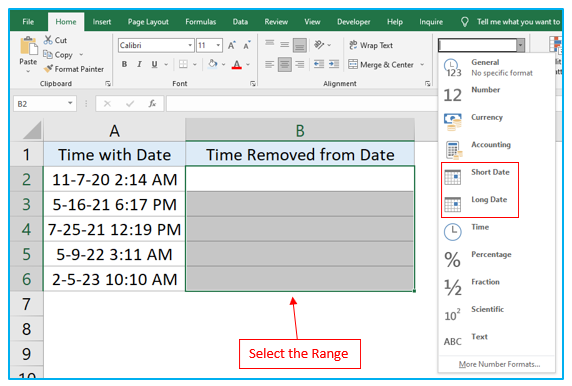Image resolution: width=572 pixels, height=386 pixels.
Task: Expand the Borders dropdown arrow
Action: pos(195,65)
